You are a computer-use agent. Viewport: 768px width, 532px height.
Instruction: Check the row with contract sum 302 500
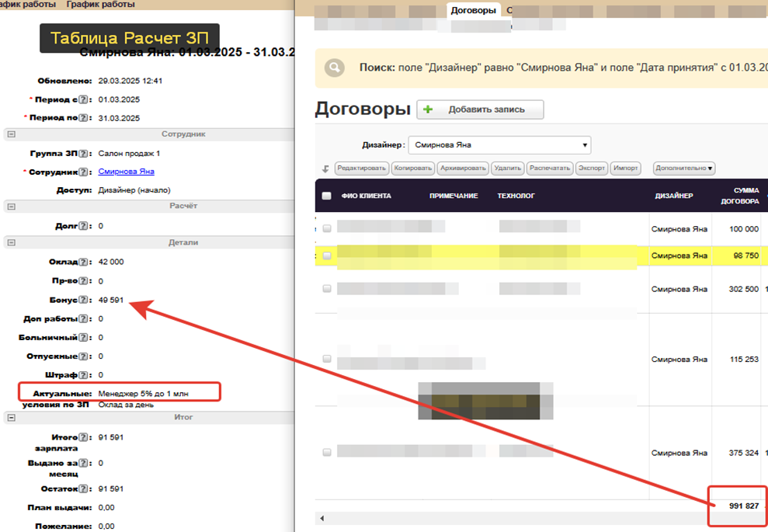tap(326, 288)
